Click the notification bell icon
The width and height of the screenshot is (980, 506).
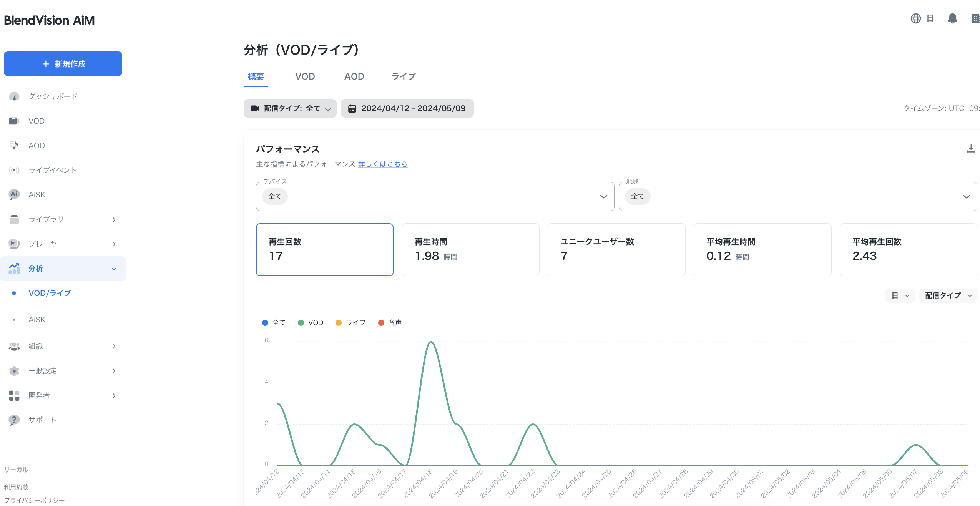[952, 18]
